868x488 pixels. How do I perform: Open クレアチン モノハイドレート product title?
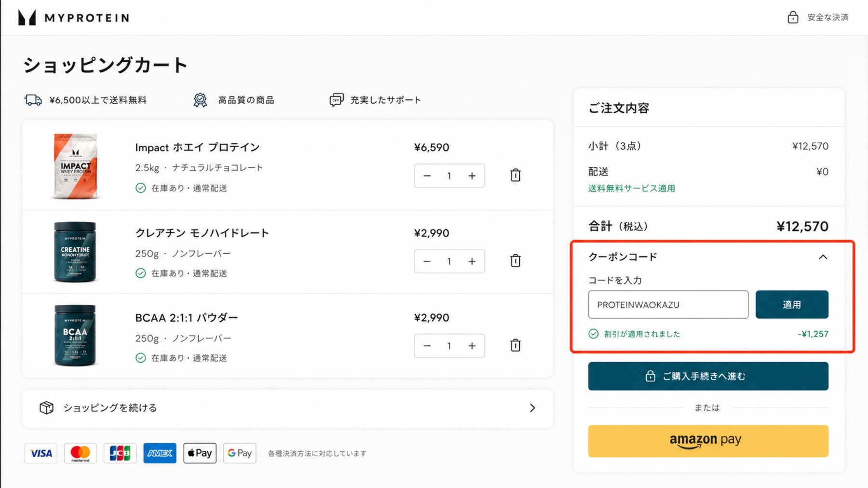(202, 233)
